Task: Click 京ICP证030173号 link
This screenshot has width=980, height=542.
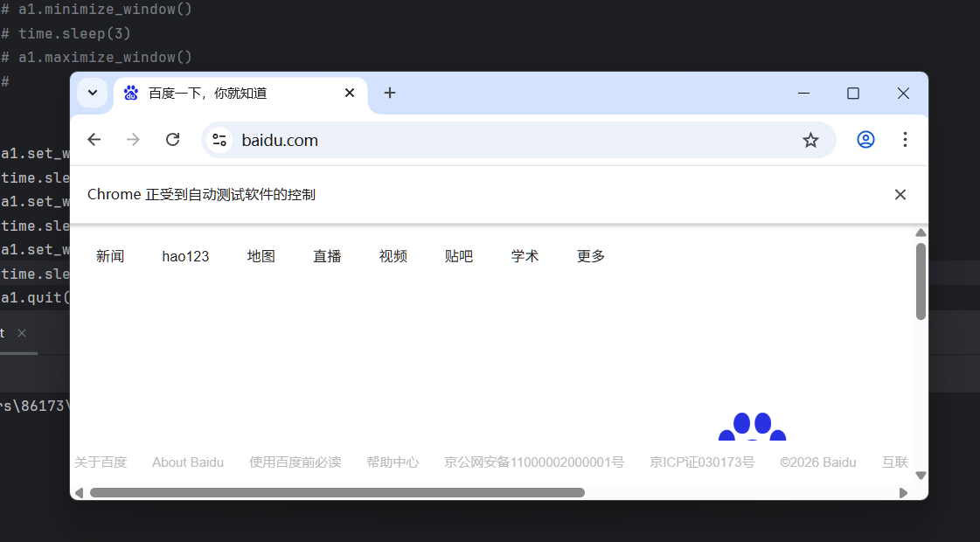Action: tap(702, 462)
